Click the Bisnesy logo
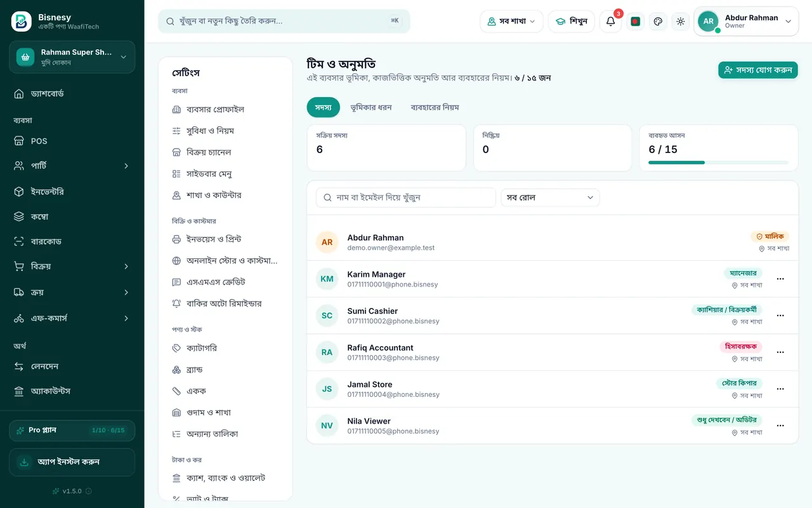 point(22,22)
